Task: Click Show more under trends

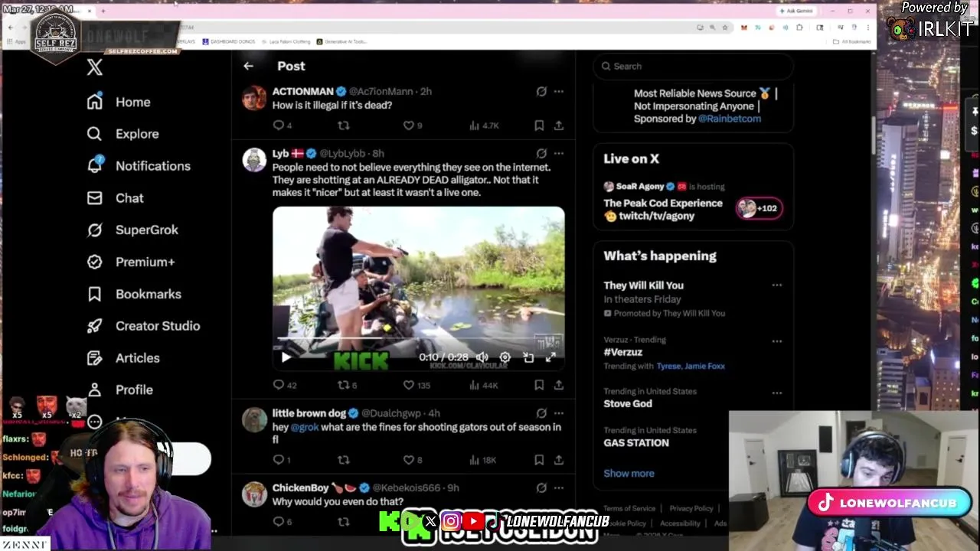Action: tap(629, 474)
